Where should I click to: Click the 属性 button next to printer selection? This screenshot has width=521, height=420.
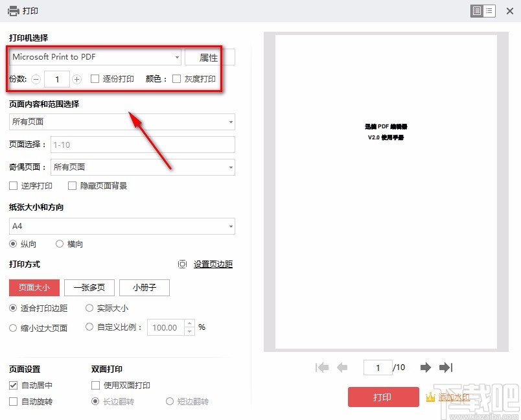click(x=209, y=57)
